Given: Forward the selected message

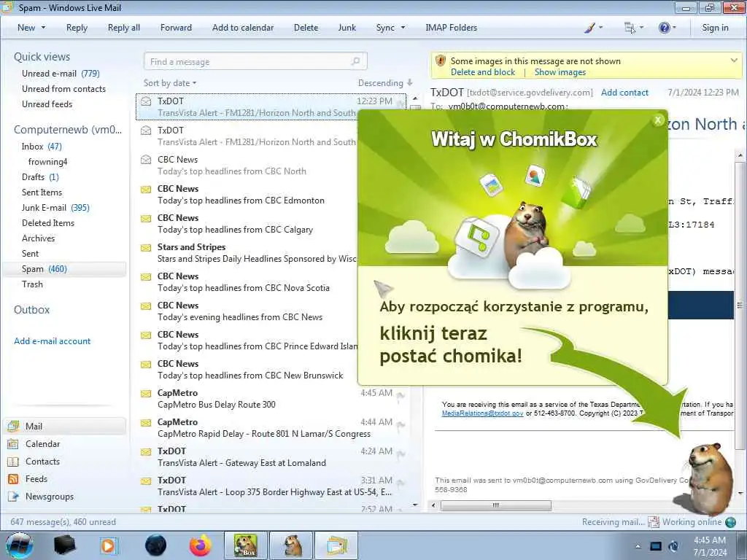Looking at the screenshot, I should [176, 28].
